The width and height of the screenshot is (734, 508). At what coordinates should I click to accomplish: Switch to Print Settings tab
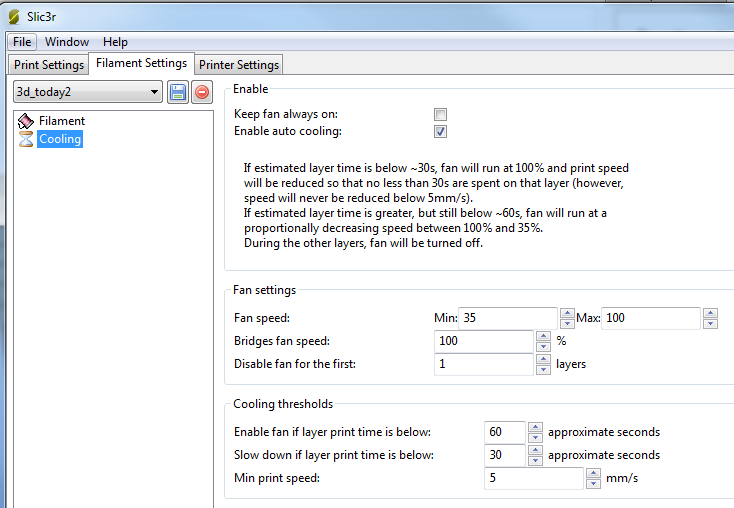coord(49,65)
